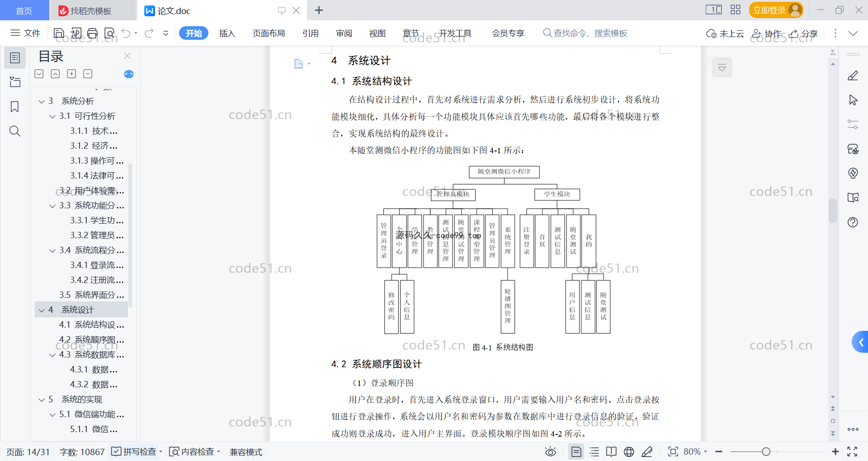Close the 目录 outline panel
The height and width of the screenshot is (461, 868).
pos(127,56)
